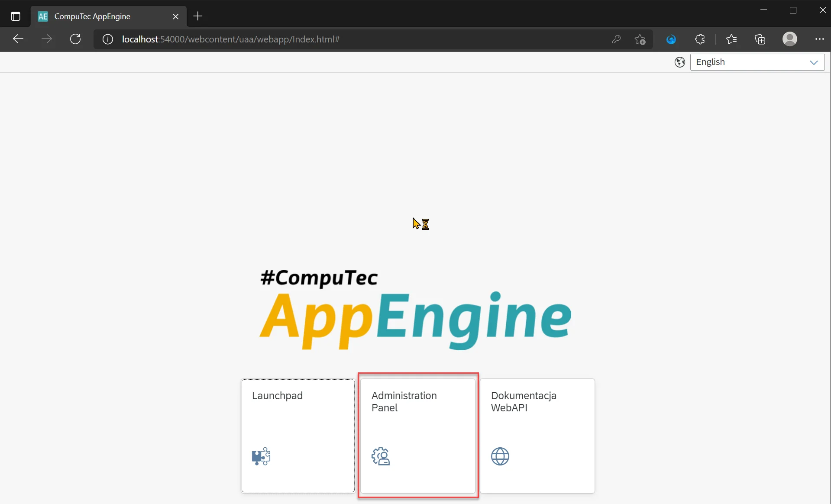Click the Dokumentacja WebAPI globe icon
The image size is (831, 504).
click(x=500, y=456)
